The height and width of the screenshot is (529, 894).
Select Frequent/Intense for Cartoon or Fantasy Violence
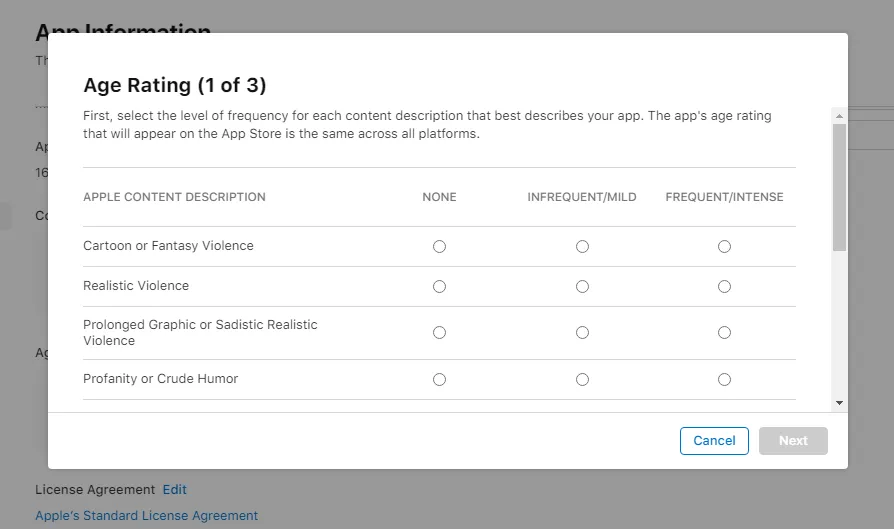click(724, 246)
